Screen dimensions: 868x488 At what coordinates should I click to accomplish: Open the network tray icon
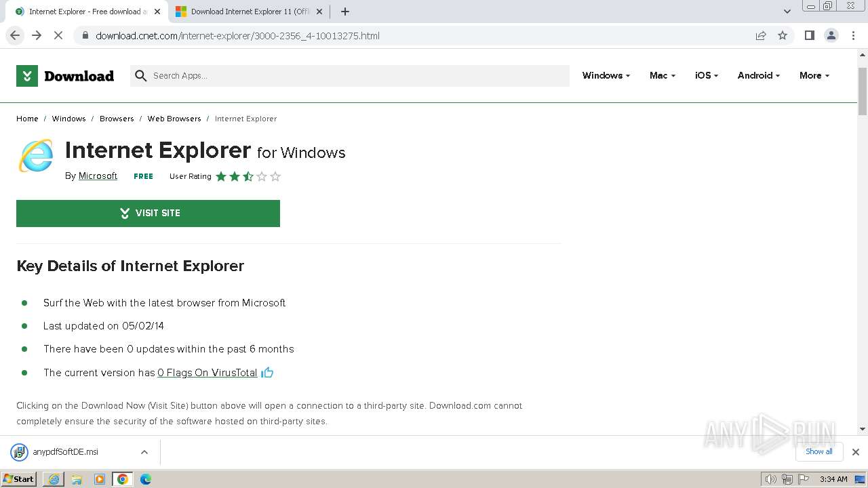(787, 479)
